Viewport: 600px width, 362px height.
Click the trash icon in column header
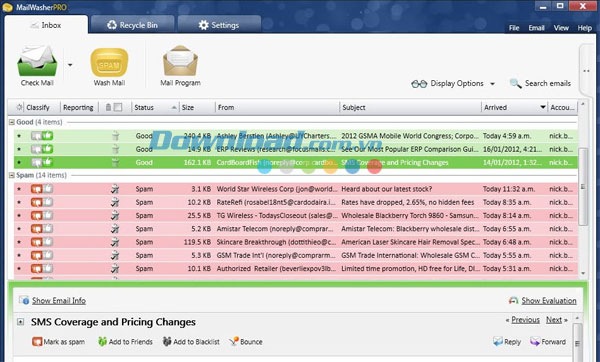pyautogui.click(x=108, y=107)
